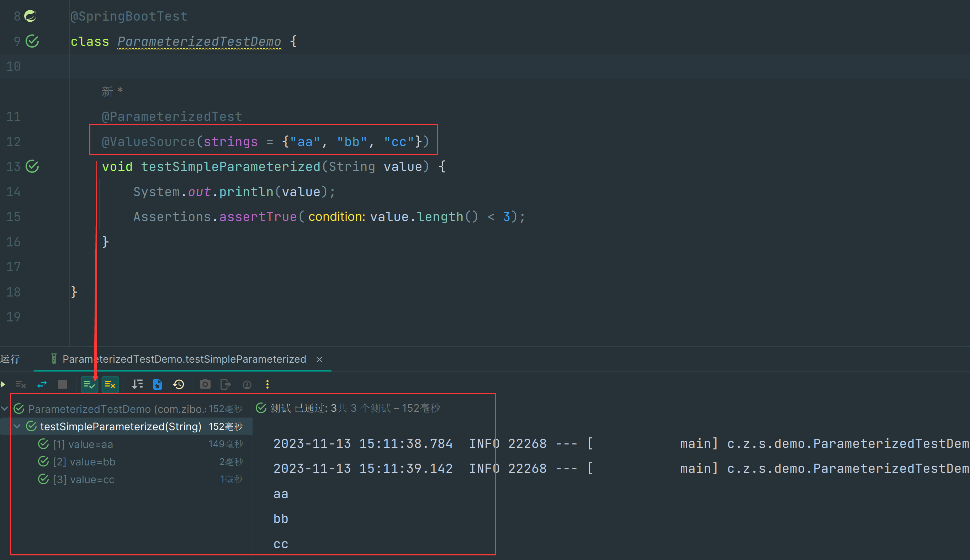970x560 pixels.
Task: Open the Test History clock icon
Action: (x=179, y=384)
